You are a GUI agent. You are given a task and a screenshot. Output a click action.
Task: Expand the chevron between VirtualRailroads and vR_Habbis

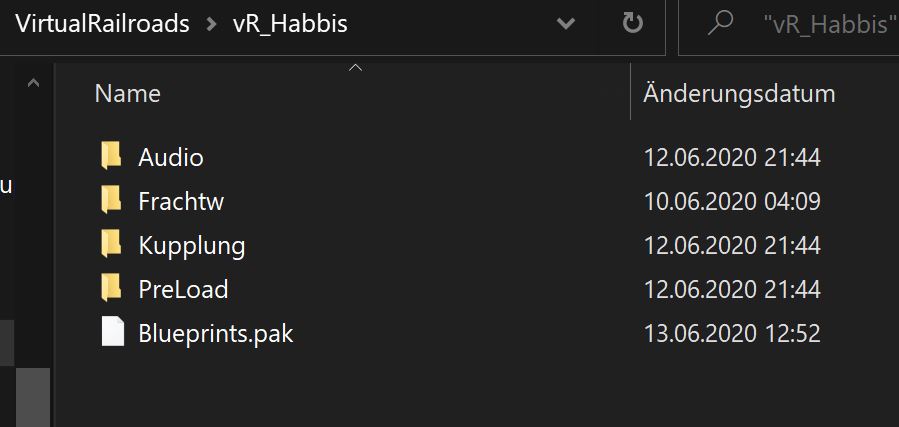tap(211, 25)
